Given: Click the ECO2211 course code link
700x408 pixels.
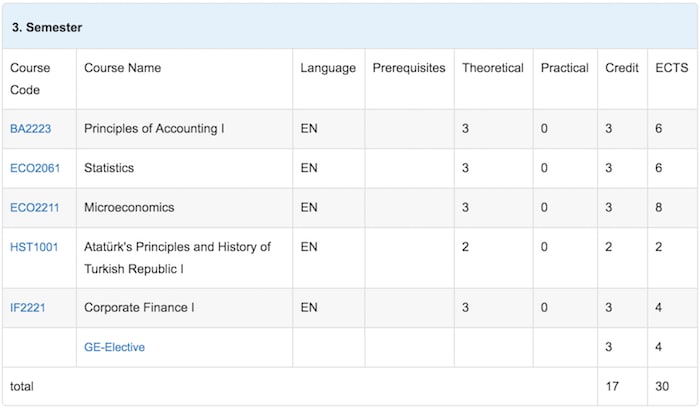Looking at the screenshot, I should [x=34, y=208].
